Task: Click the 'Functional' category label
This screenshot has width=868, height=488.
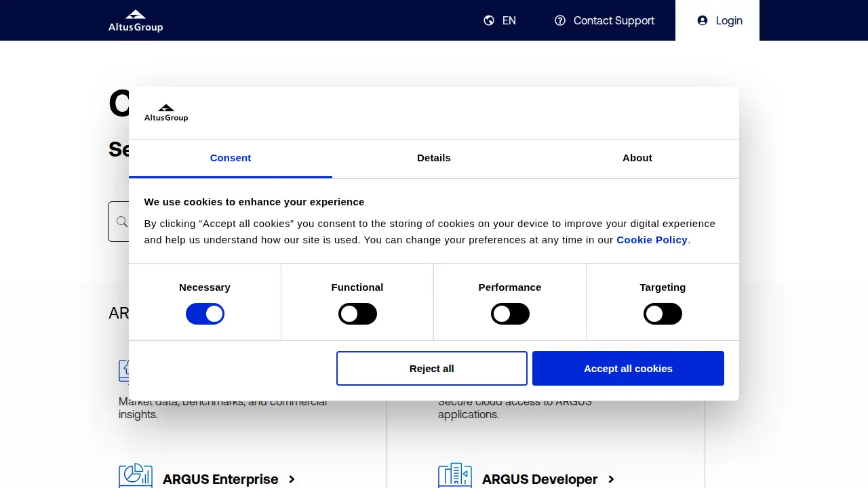Action: click(x=357, y=287)
